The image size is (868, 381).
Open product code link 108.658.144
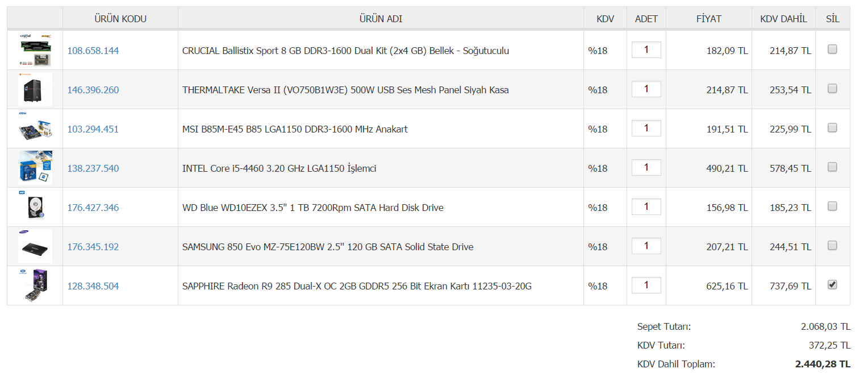(93, 51)
